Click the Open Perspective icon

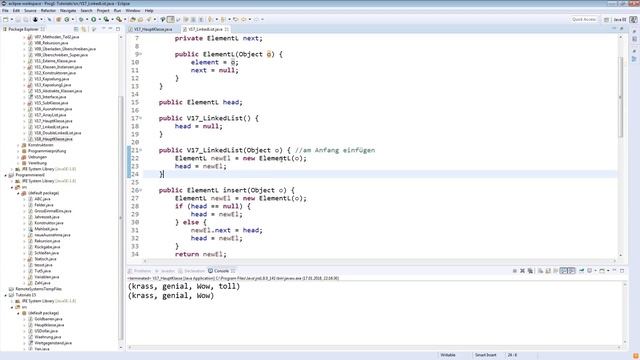[607, 19]
